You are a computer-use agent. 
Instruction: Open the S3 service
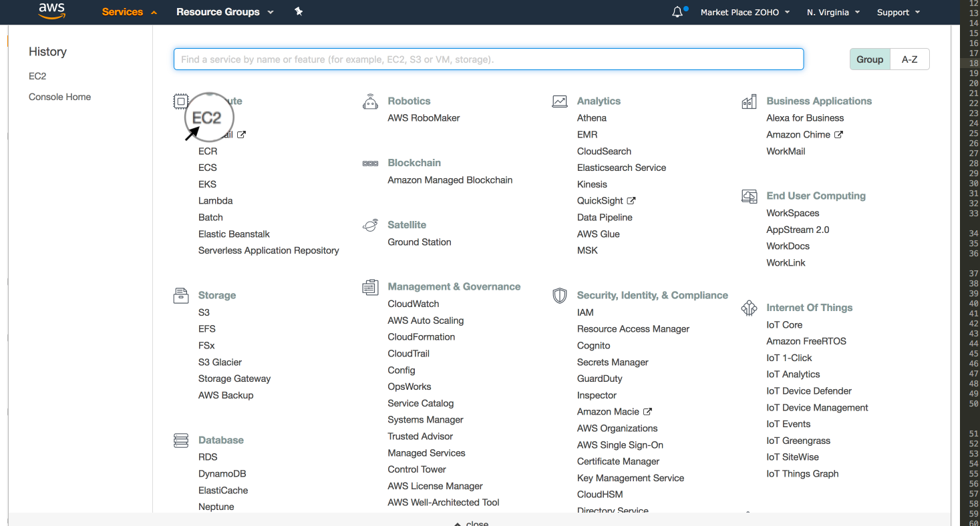point(204,312)
